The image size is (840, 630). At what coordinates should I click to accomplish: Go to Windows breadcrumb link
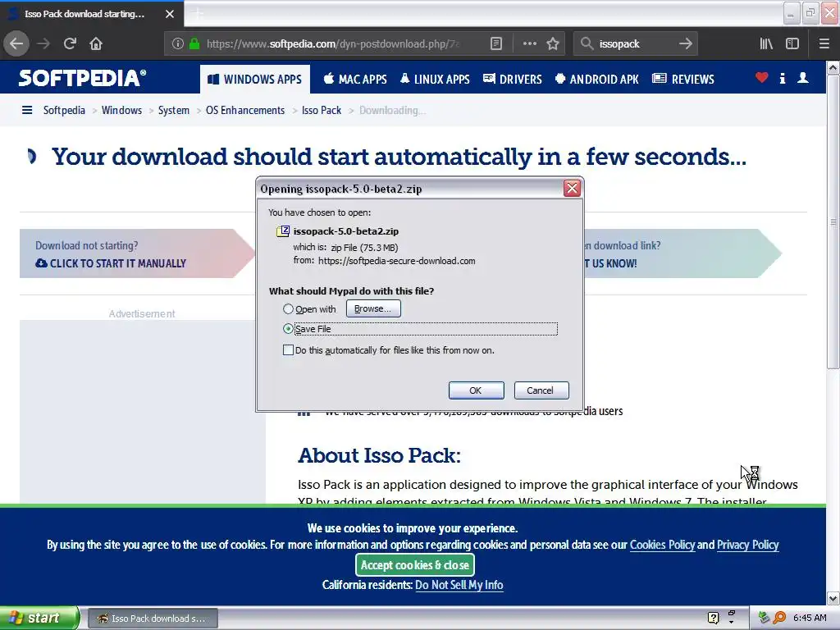(121, 111)
